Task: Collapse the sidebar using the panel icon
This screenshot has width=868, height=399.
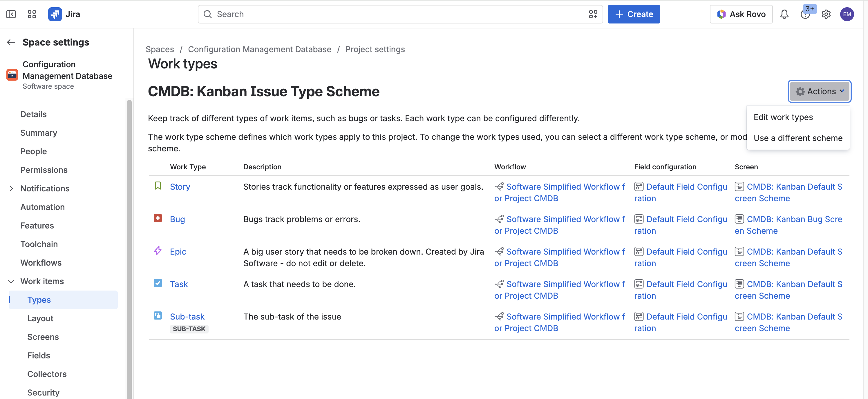Action: [x=11, y=14]
